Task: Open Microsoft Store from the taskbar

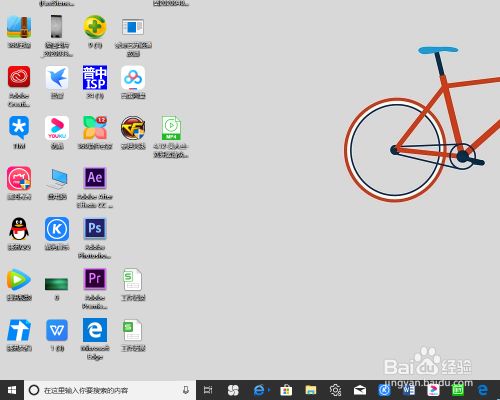Action: pos(286,390)
